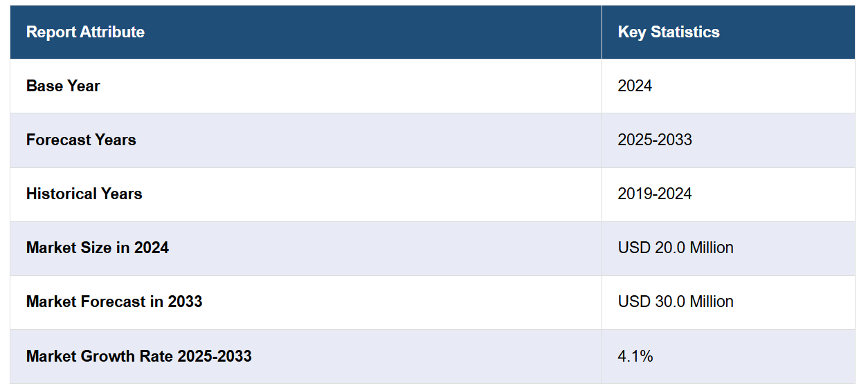Click the word Statistics in the header

pyautogui.click(x=685, y=32)
